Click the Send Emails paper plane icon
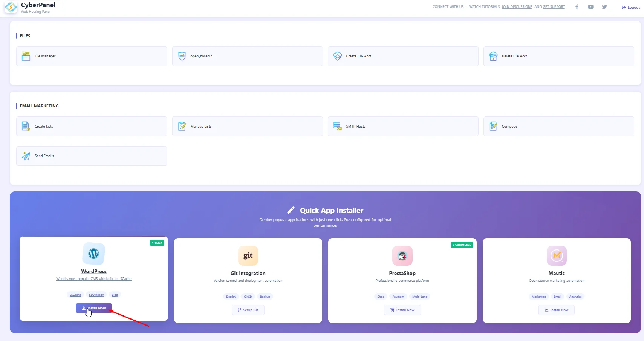This screenshot has height=341, width=644. 26,156
